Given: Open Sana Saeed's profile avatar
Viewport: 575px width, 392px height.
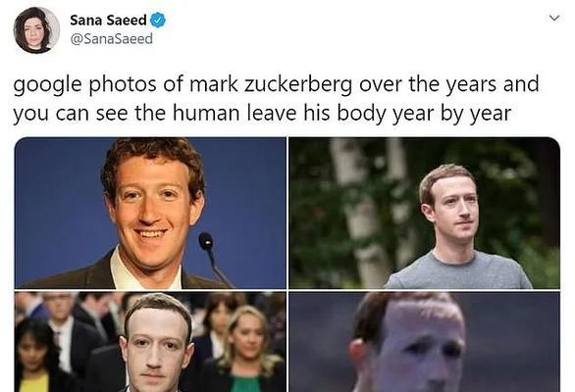Looking at the screenshot, I should pos(36,30).
